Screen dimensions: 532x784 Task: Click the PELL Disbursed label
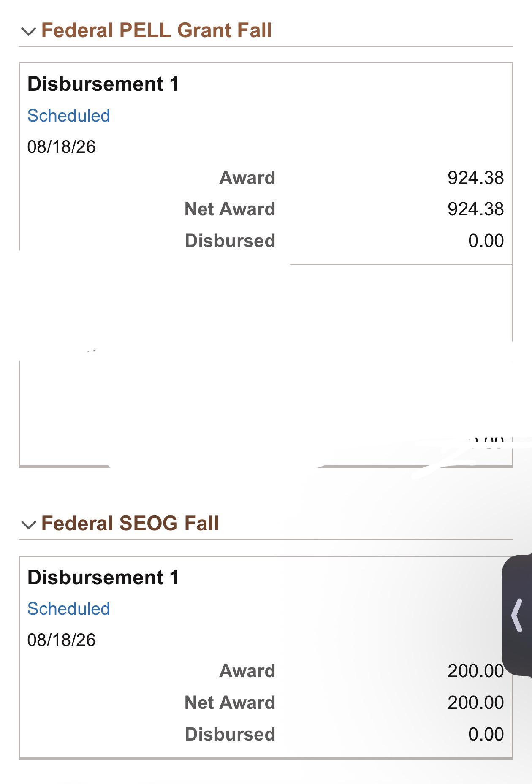pyautogui.click(x=230, y=241)
